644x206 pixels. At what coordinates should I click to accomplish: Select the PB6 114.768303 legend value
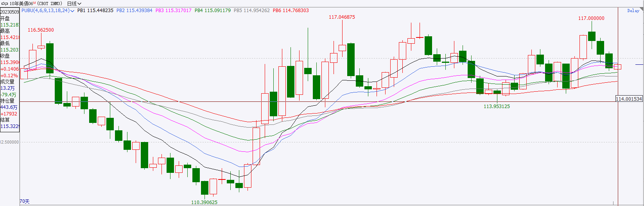click(x=291, y=11)
